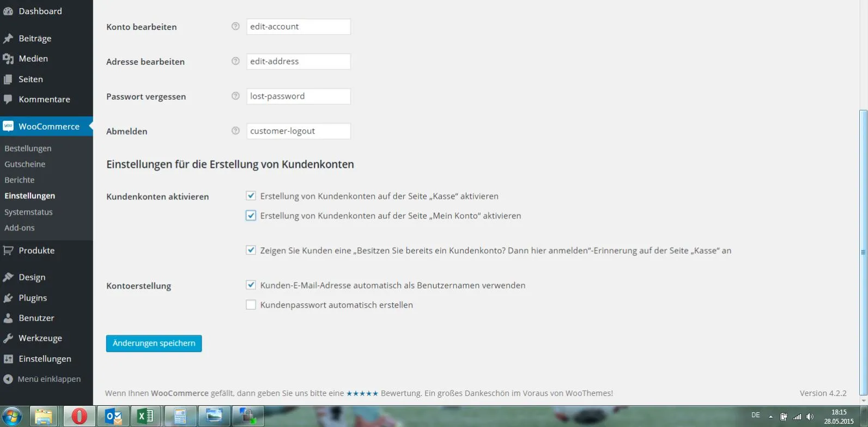Click the DE language indicator in tray
868x427 pixels.
click(755, 415)
